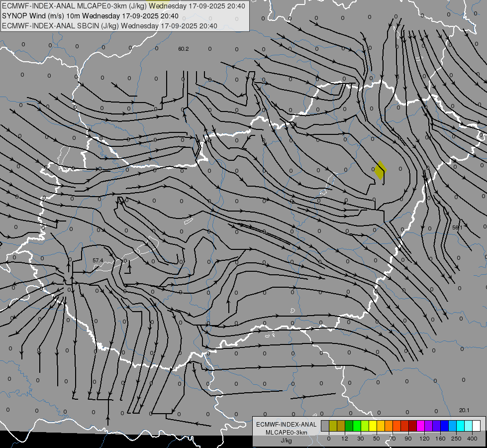Click the legend tick label 70
This screenshot has width=487, height=448.
point(392,439)
